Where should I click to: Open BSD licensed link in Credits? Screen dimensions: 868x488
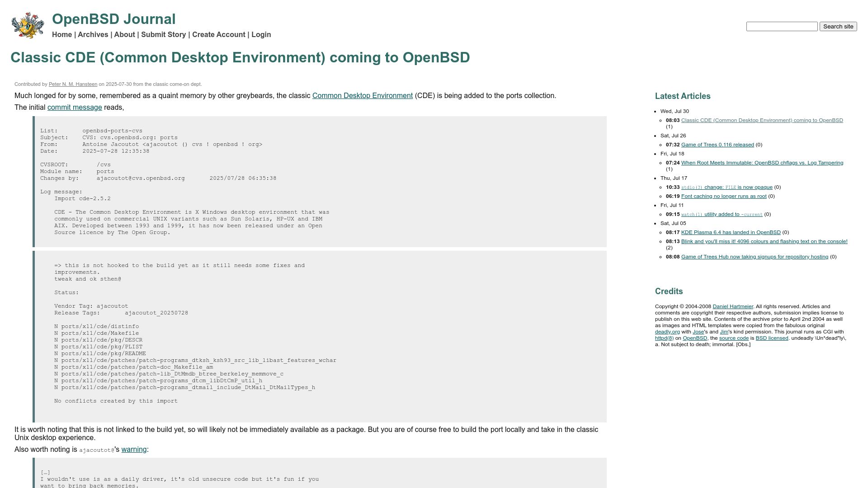click(772, 338)
